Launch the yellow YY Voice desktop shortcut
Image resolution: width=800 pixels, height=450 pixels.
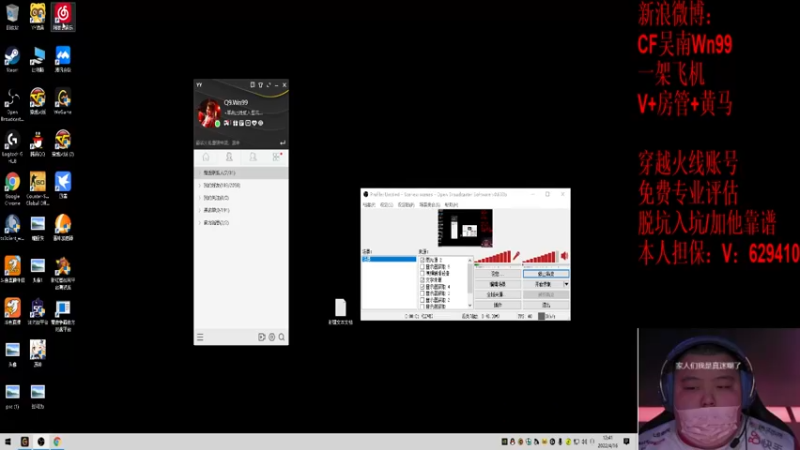[x=37, y=16]
